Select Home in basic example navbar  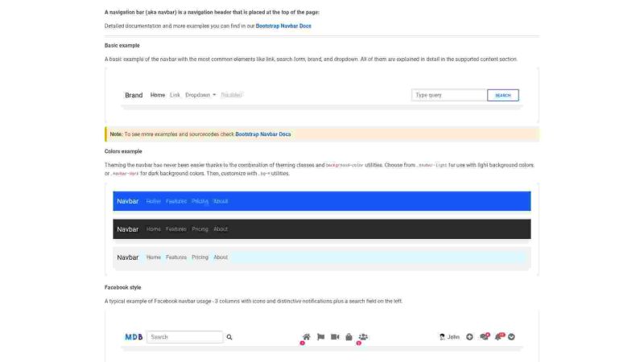(157, 95)
